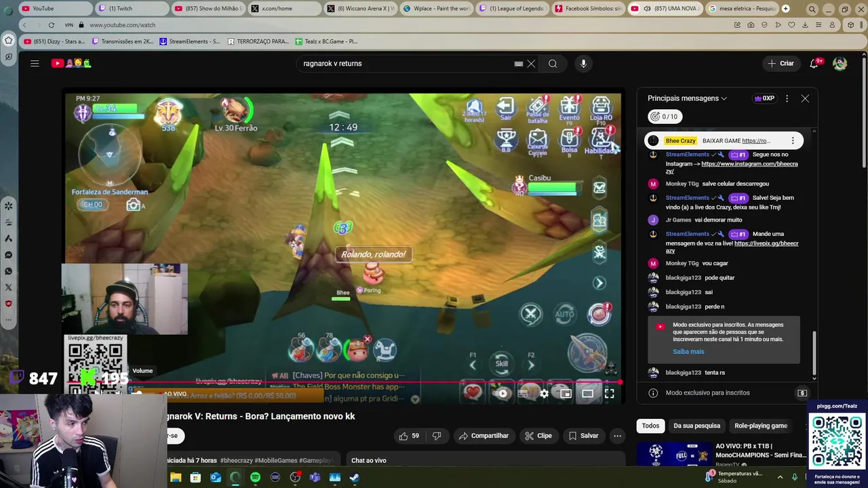The image size is (868, 488).
Task: Enter fullscreen in the video player
Action: point(609,393)
